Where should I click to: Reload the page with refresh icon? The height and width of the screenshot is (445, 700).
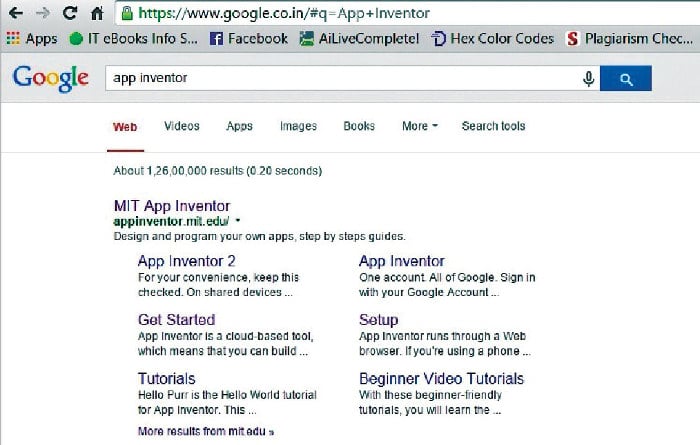coord(69,15)
